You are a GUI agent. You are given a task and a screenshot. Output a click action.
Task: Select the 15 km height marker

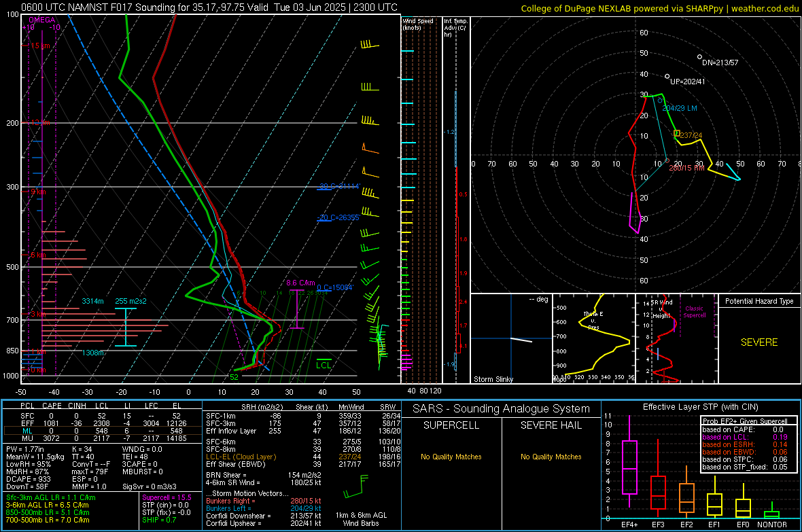(x=40, y=46)
